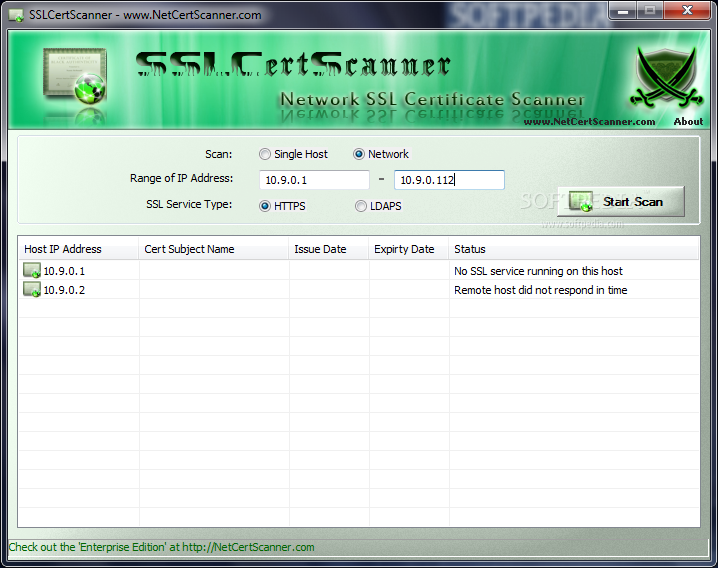This screenshot has height=568, width=718.
Task: Focus the end IP address field 10.9.0.112
Action: click(x=449, y=180)
